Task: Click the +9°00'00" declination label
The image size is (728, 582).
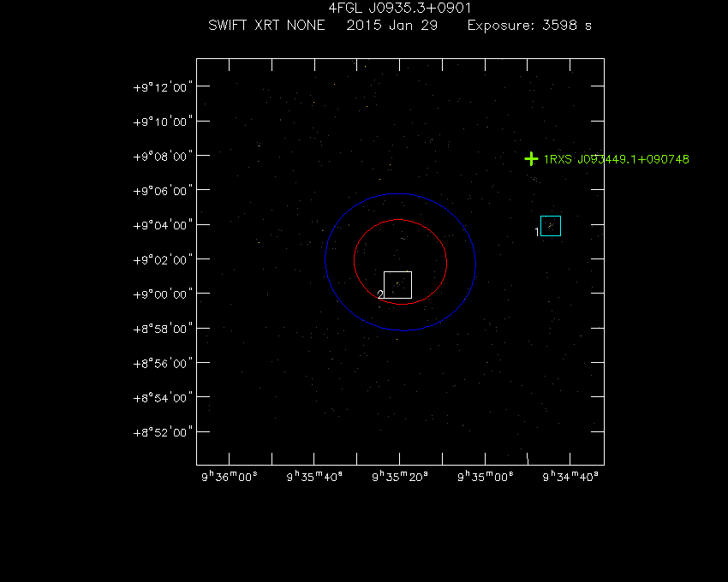Action: [163, 294]
